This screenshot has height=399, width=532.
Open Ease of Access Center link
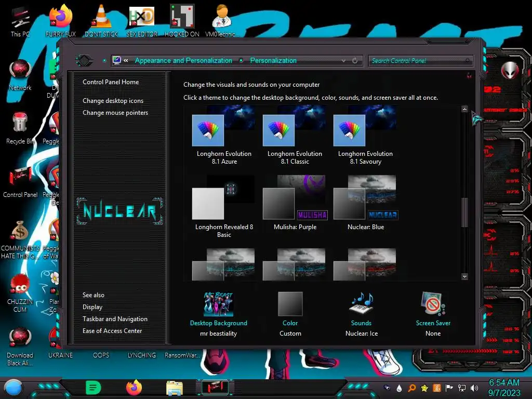click(112, 331)
